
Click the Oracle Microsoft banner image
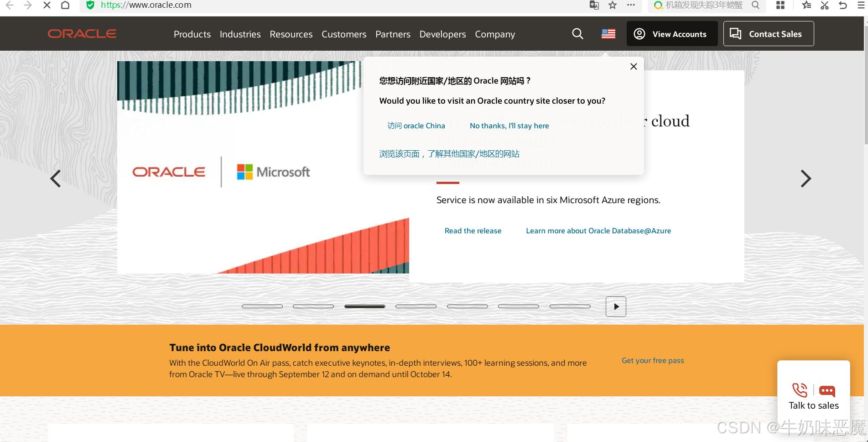tap(263, 167)
